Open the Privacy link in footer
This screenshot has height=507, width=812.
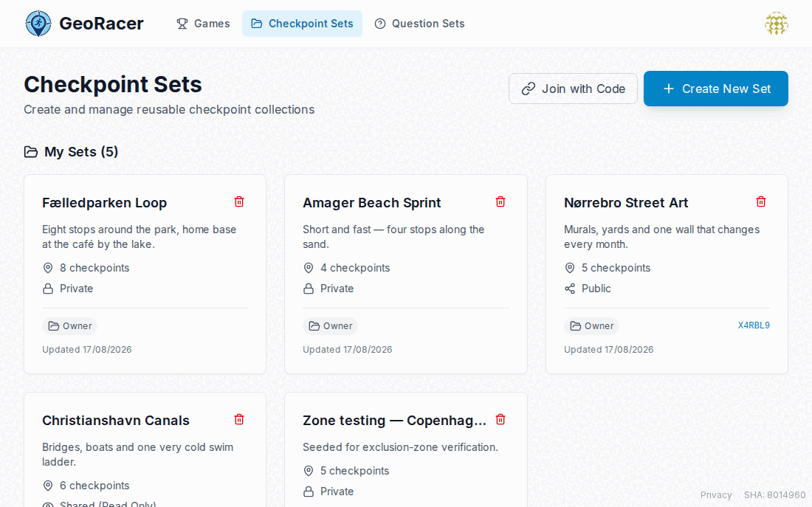[x=716, y=495]
